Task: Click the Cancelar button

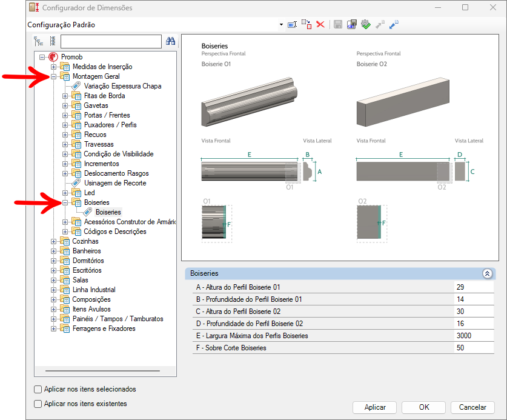Action: click(472, 407)
